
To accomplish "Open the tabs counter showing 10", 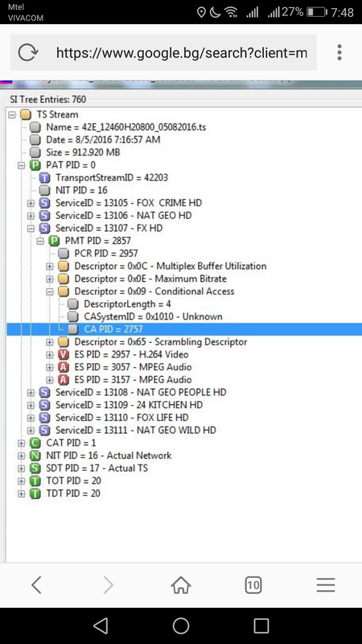I will tap(253, 585).
